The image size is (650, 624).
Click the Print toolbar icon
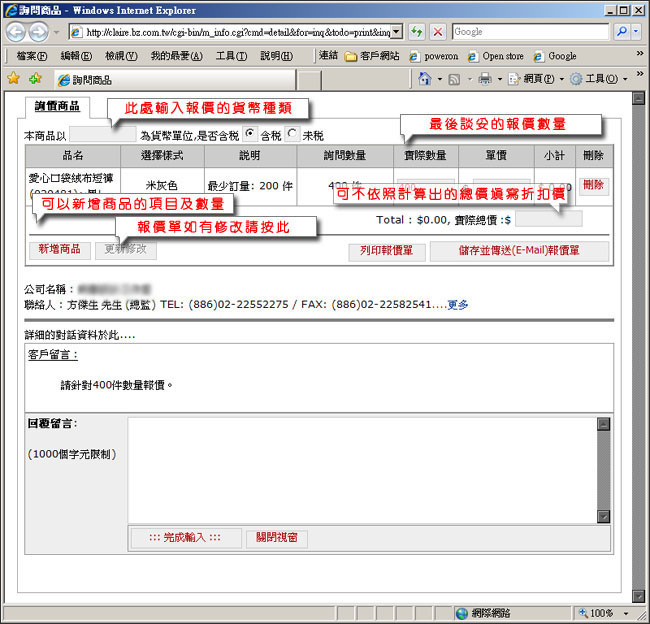click(485, 78)
